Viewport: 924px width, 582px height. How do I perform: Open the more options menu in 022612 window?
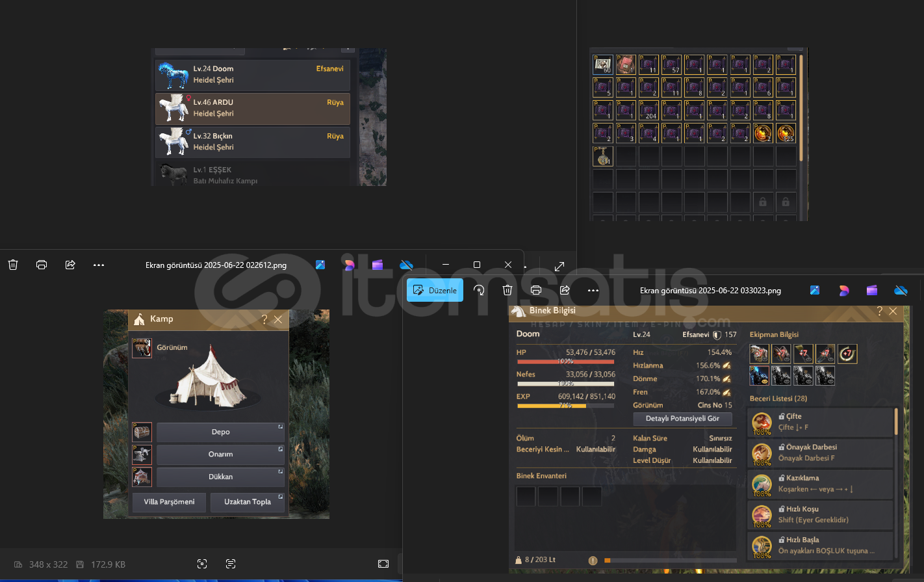pyautogui.click(x=99, y=265)
